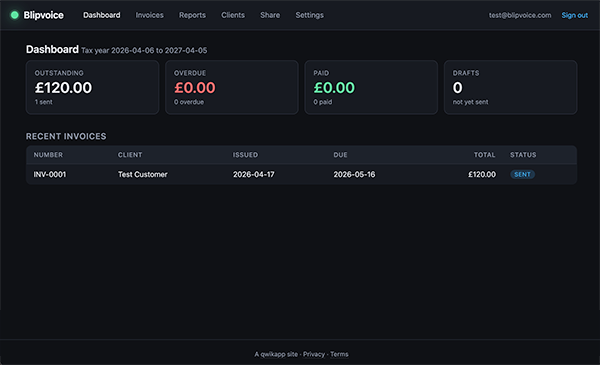
Task: Select the Paid £0.00 amount
Action: point(334,88)
